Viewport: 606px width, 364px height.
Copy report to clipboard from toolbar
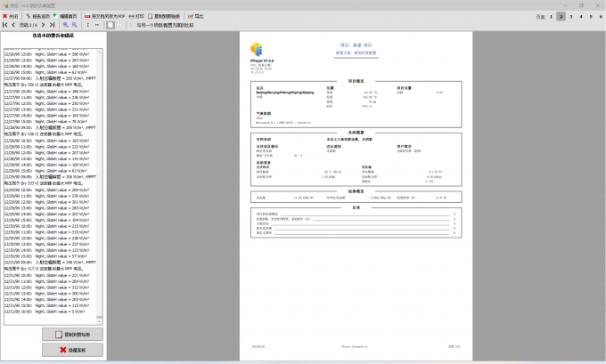[165, 16]
